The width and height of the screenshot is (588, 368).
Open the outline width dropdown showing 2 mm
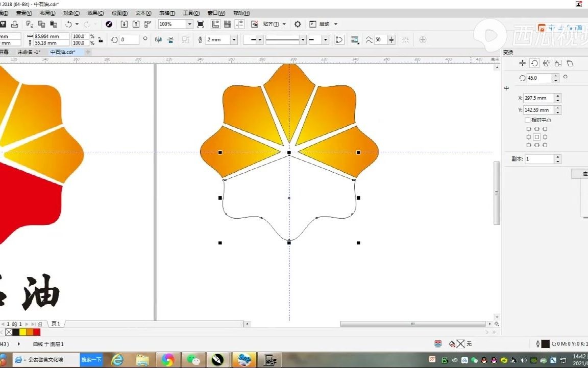point(234,39)
